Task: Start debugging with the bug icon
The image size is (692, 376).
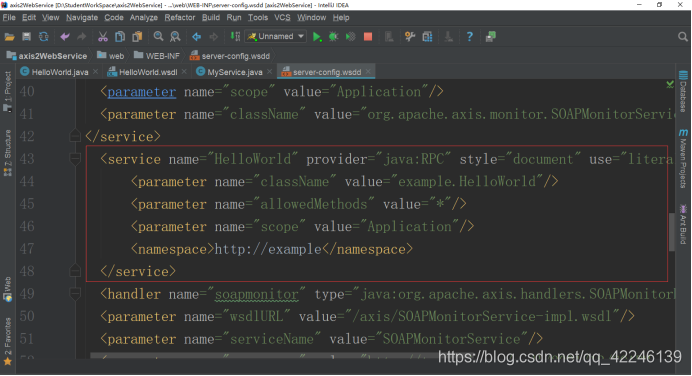Action: (334, 37)
